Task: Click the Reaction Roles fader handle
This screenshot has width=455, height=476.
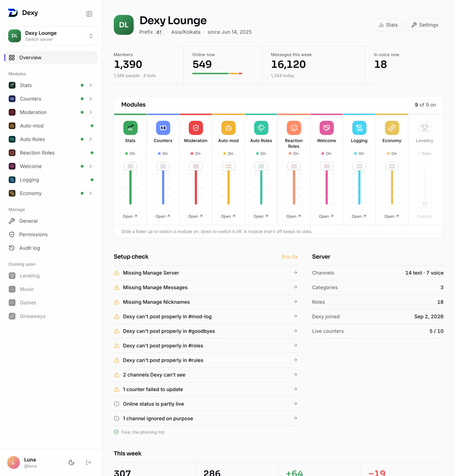Action: coord(294,166)
